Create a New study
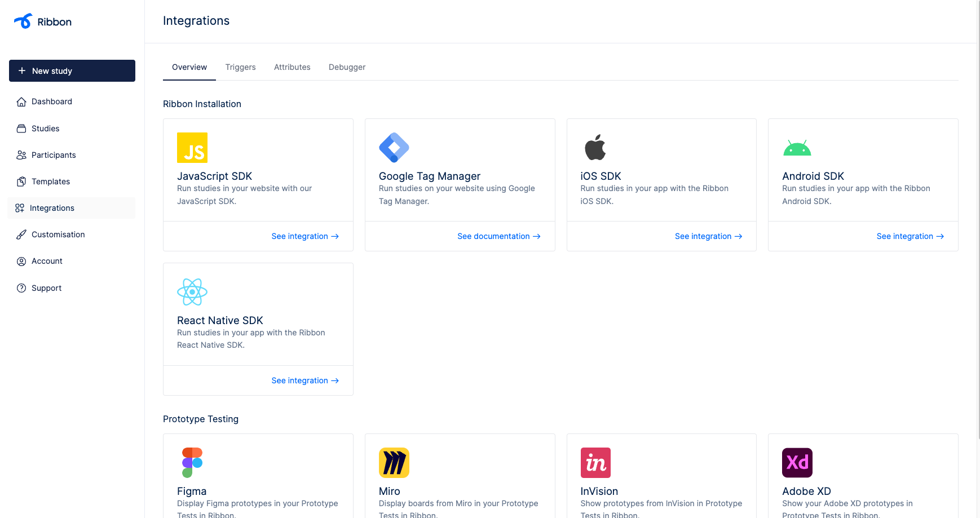This screenshot has height=518, width=980. 72,70
